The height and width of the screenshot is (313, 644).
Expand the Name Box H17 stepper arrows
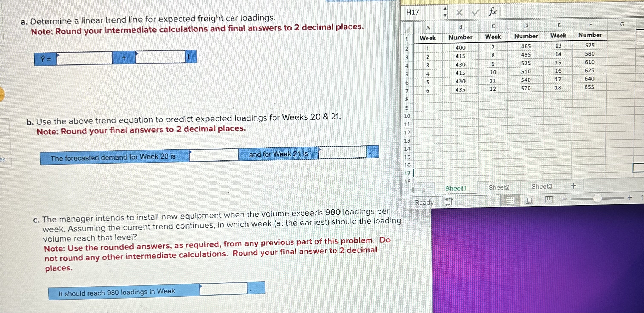point(445,12)
